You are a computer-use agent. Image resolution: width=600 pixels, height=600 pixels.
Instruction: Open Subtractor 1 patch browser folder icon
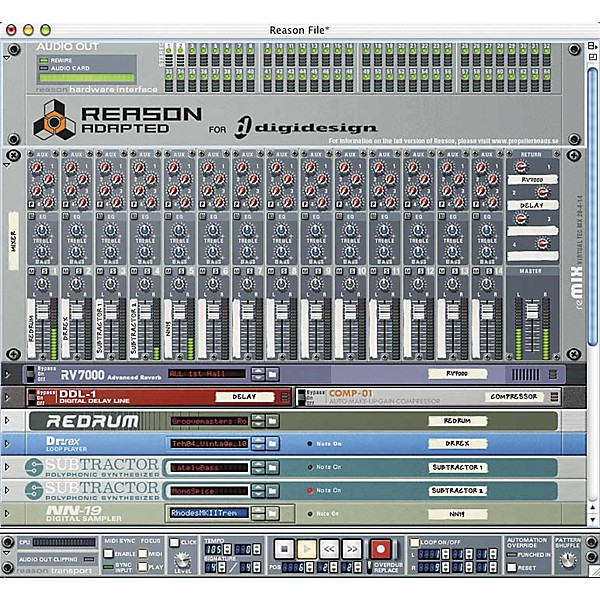pyautogui.click(x=272, y=467)
